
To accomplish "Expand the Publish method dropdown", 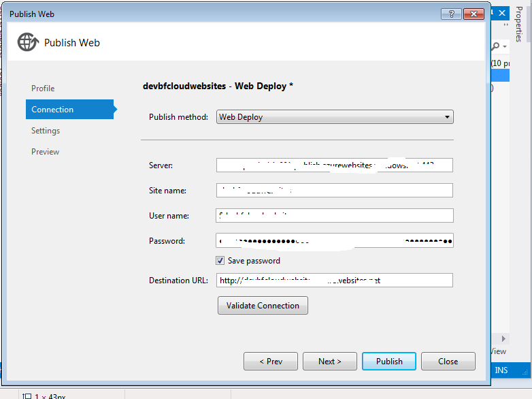I will click(335, 117).
